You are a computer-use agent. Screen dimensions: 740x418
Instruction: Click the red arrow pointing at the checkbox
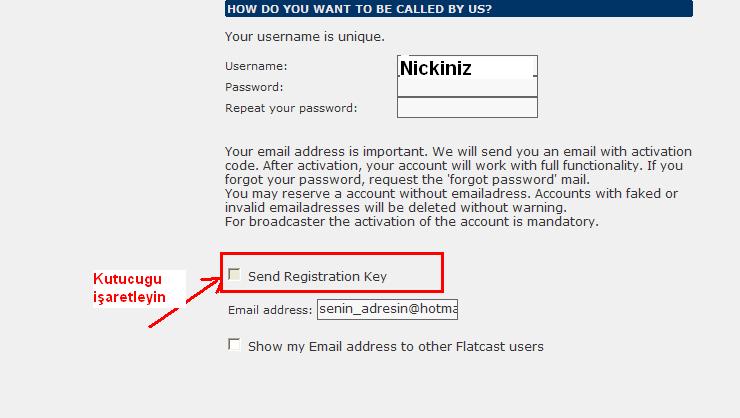(x=186, y=301)
